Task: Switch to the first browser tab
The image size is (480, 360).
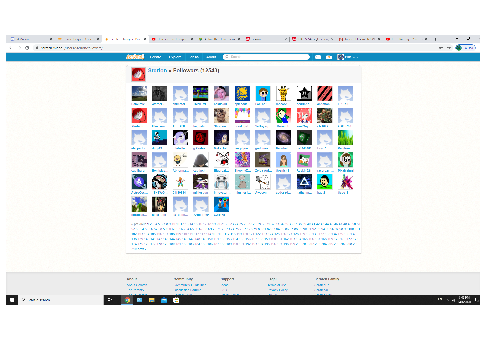Action: 31,39
